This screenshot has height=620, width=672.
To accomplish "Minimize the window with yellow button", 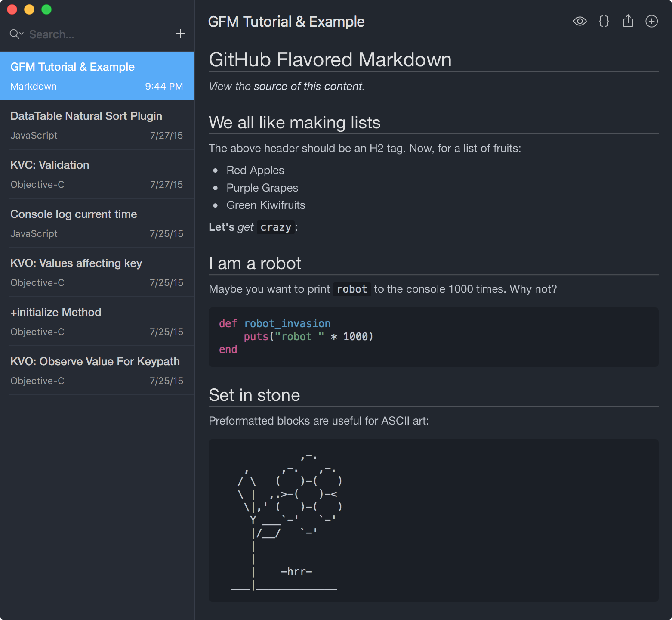I will pos(29,9).
